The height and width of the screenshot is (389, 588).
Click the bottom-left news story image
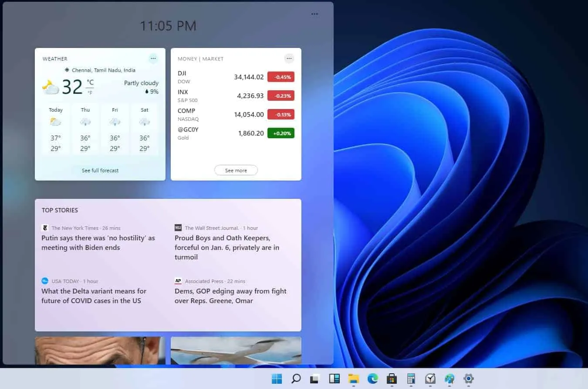pyautogui.click(x=100, y=353)
